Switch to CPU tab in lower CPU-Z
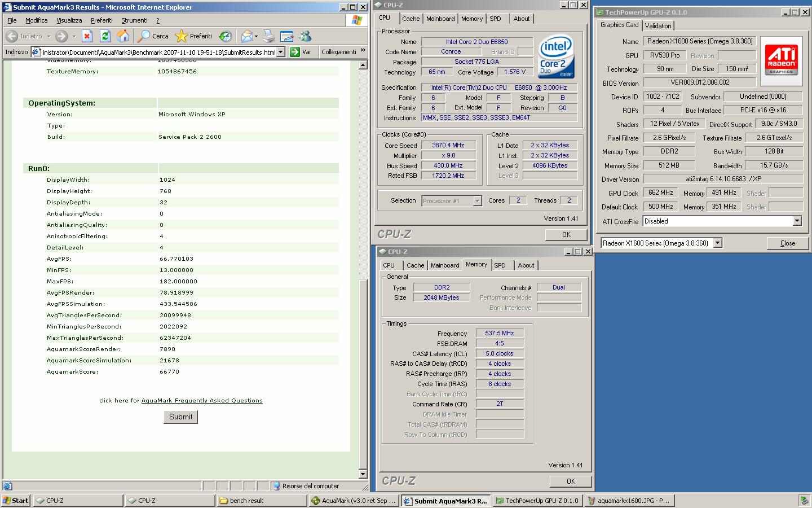This screenshot has width=812, height=508. click(x=389, y=265)
